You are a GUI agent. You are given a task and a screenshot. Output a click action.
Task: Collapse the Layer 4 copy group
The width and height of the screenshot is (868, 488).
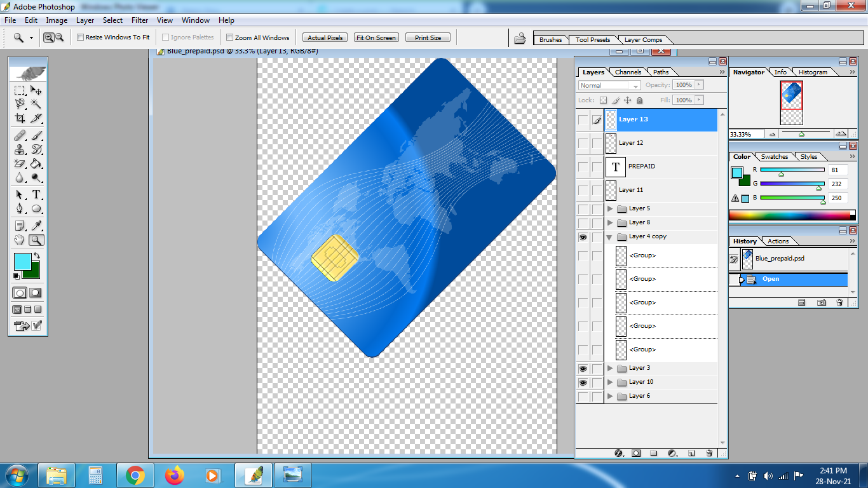coord(611,237)
